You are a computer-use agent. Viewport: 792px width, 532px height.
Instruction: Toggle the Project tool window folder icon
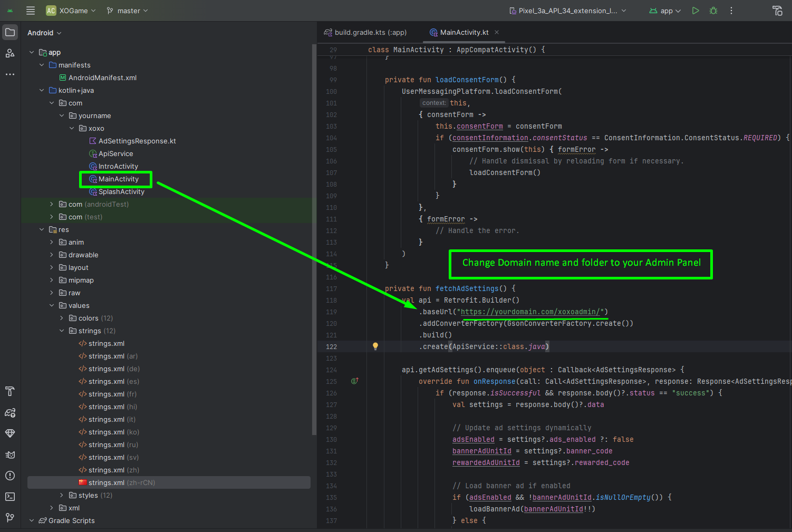(x=10, y=32)
